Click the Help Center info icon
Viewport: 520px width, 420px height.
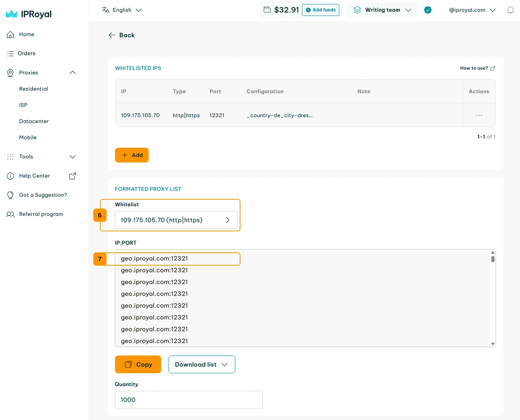10,176
